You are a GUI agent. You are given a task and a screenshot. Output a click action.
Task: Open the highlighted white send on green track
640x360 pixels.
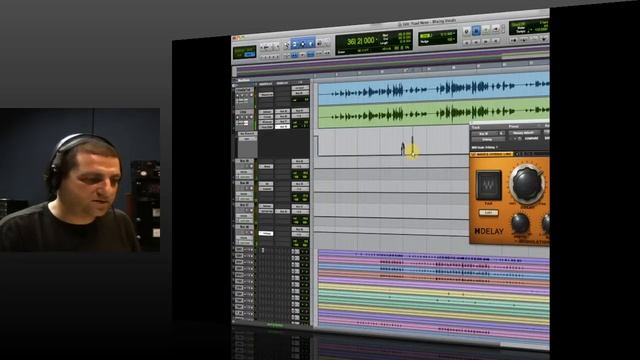click(x=282, y=127)
